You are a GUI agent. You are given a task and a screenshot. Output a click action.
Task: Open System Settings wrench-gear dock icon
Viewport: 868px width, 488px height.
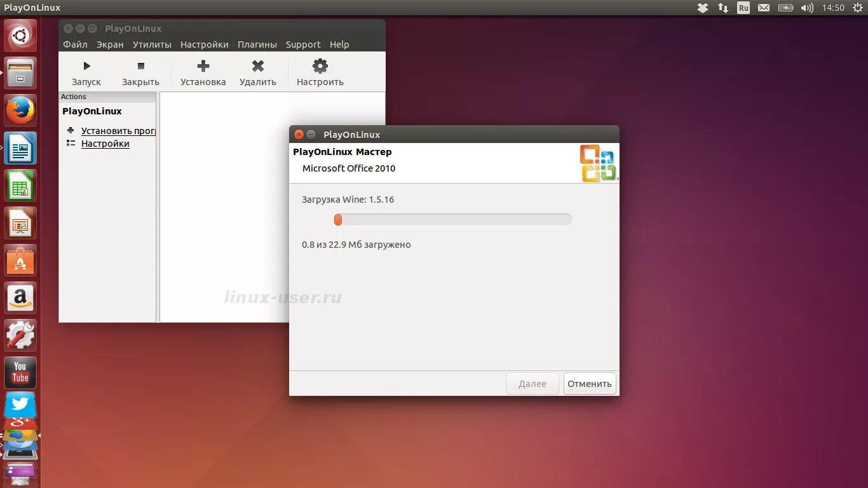coord(20,335)
